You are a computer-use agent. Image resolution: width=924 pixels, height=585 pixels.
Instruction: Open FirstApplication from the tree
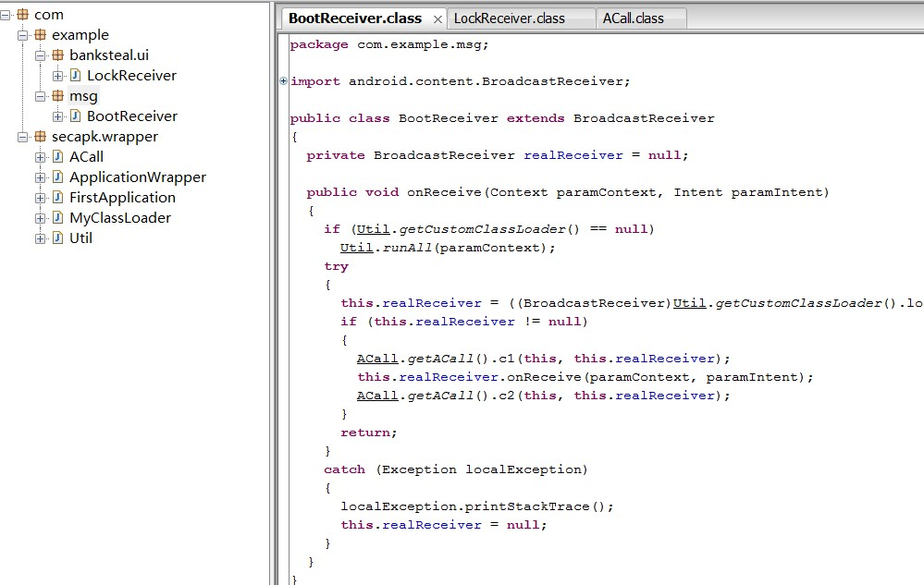[x=123, y=198]
